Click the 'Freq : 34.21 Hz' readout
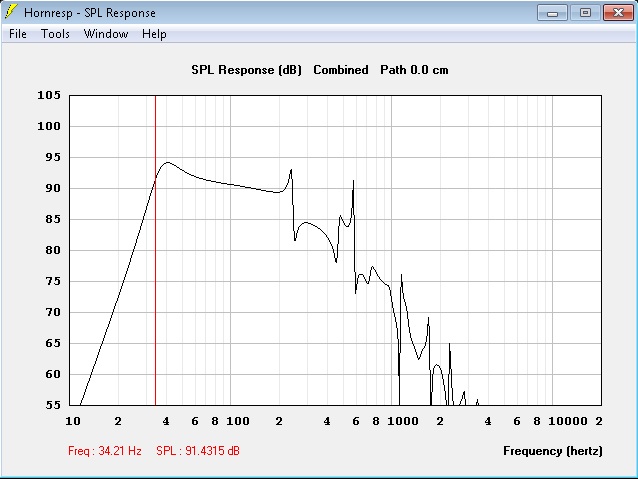The height and width of the screenshot is (479, 638). pyautogui.click(x=105, y=451)
